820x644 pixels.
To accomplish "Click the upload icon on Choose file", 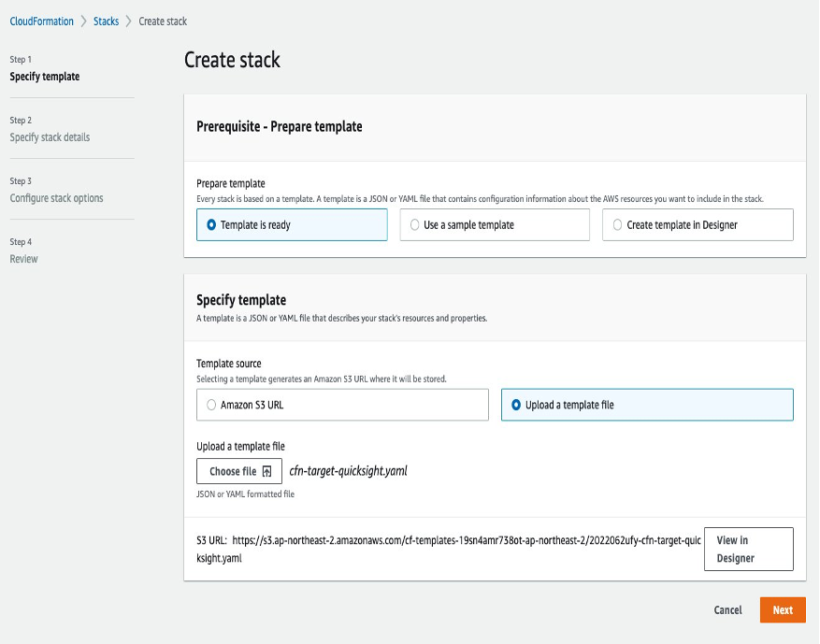I will click(x=266, y=472).
